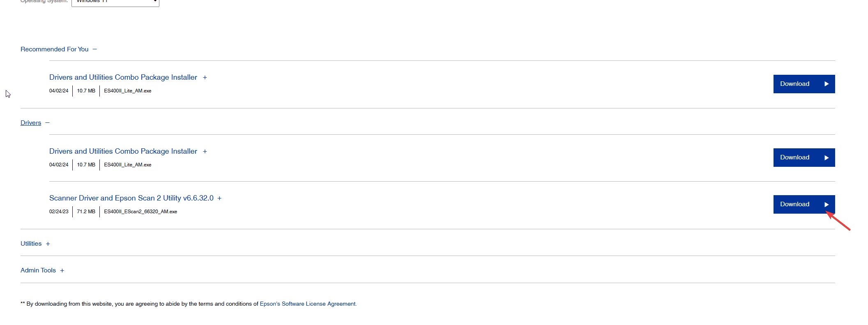
Task: Click the arrow on the Recommended Download button
Action: pos(827,84)
